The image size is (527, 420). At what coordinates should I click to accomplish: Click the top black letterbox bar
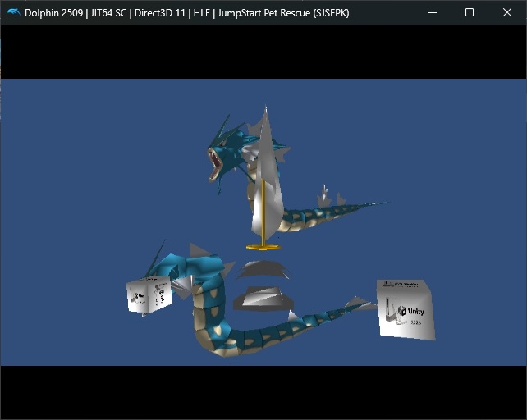pos(263,52)
